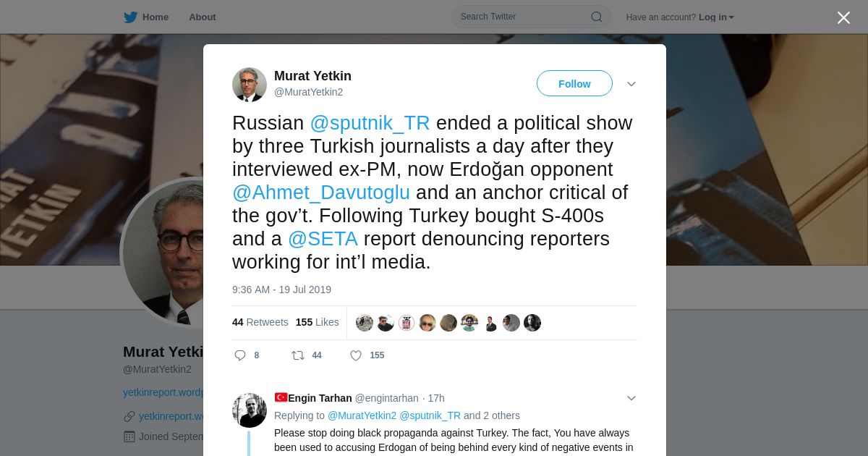Open Murat Yetkin's avatar in tweet header
868x456 pixels.
[250, 85]
